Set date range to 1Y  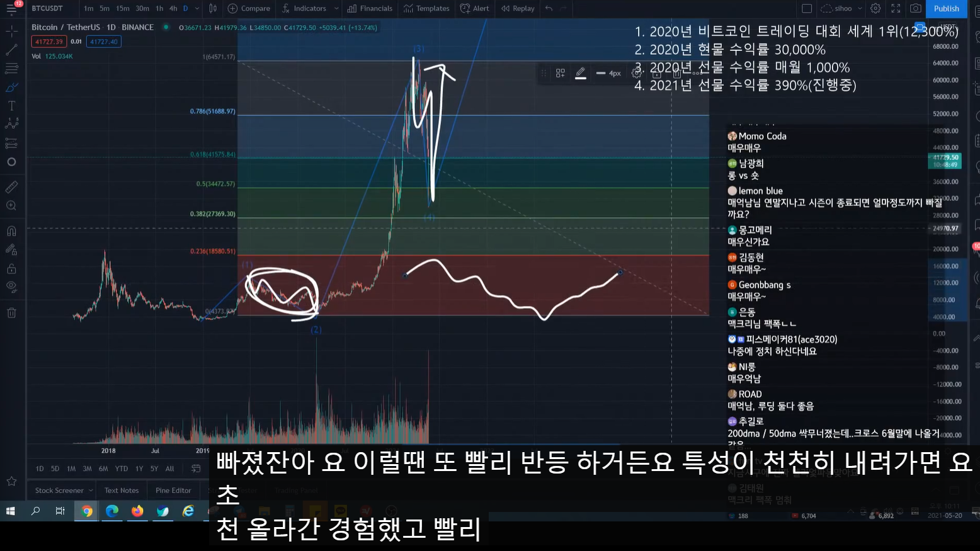(x=139, y=469)
